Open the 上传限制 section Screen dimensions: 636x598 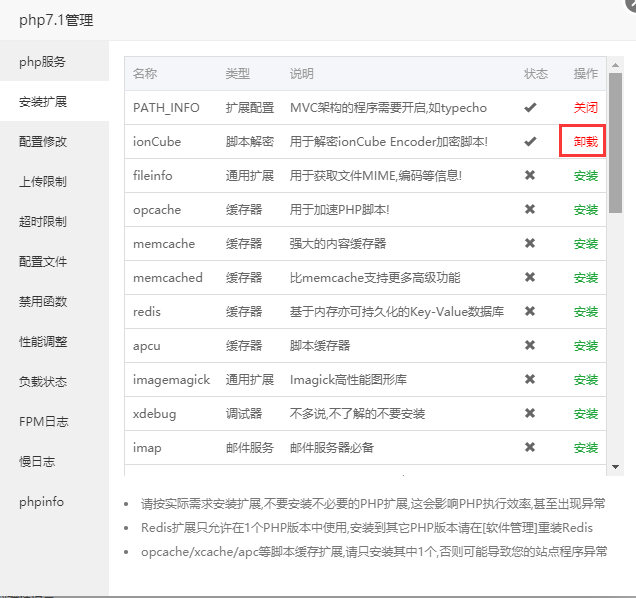pos(43,182)
